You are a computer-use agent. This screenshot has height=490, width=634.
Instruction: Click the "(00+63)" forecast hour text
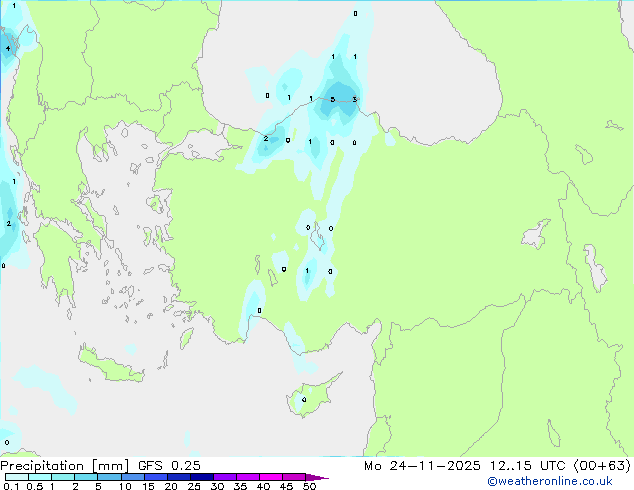coord(602,466)
